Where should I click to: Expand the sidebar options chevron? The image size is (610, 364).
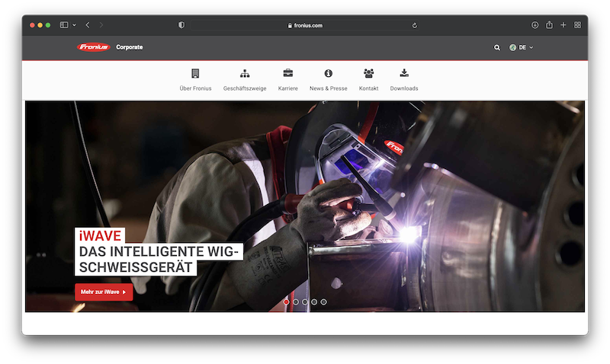click(74, 25)
